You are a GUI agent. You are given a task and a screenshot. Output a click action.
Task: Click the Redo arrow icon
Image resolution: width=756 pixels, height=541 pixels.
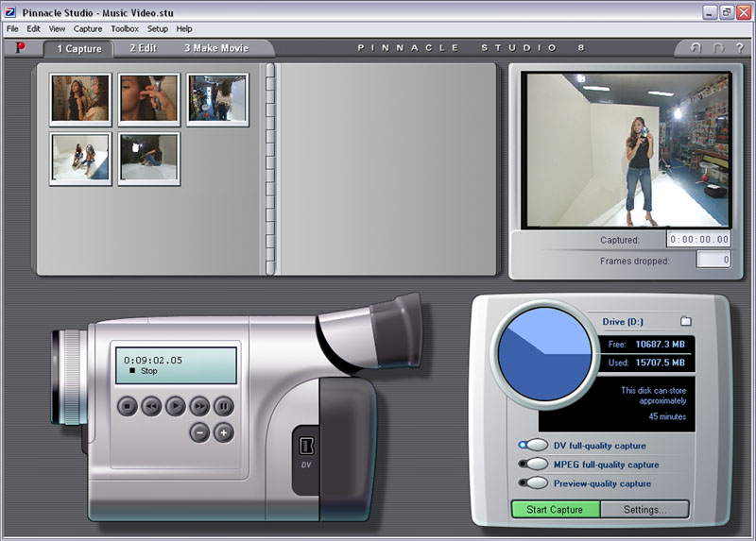coord(718,48)
